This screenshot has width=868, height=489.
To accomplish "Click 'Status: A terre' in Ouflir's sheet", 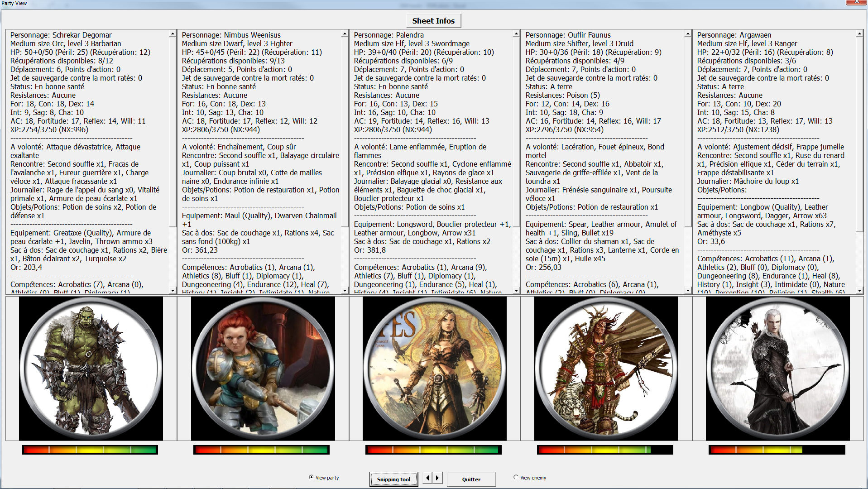I will pyautogui.click(x=549, y=86).
